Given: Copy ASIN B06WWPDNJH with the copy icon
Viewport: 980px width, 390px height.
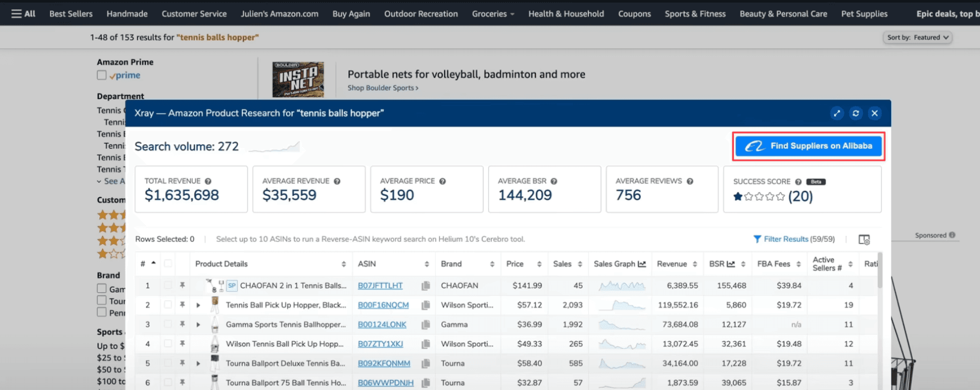Looking at the screenshot, I should (426, 383).
